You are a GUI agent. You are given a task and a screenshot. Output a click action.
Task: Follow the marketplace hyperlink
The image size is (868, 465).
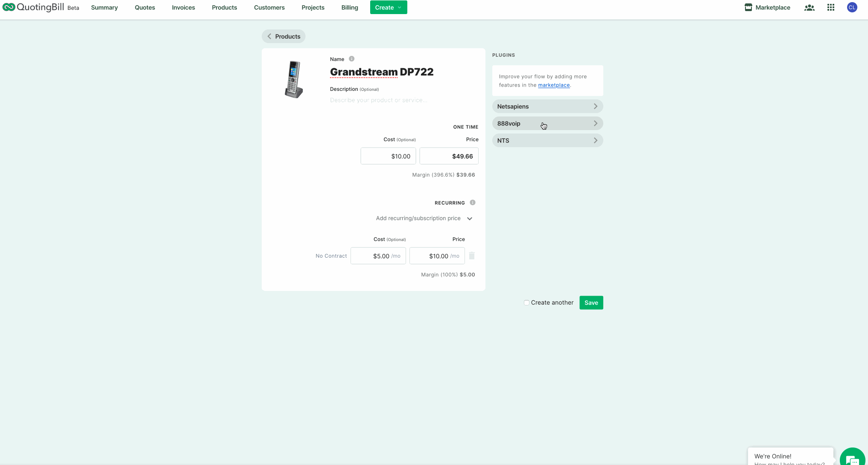[553, 85]
